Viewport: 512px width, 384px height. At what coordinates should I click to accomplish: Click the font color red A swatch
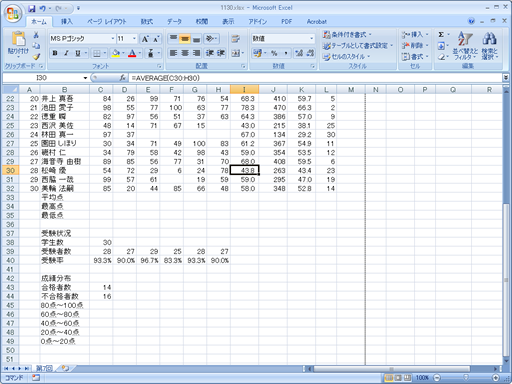click(132, 53)
